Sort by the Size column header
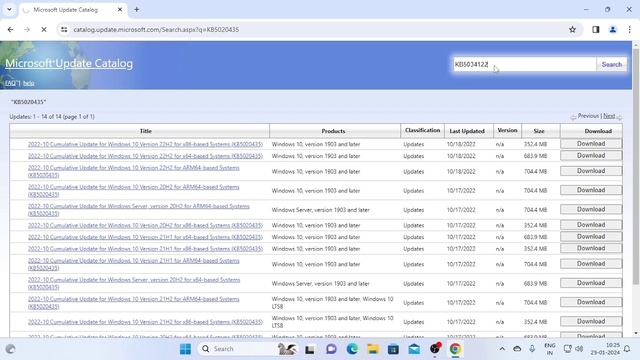 point(539,131)
